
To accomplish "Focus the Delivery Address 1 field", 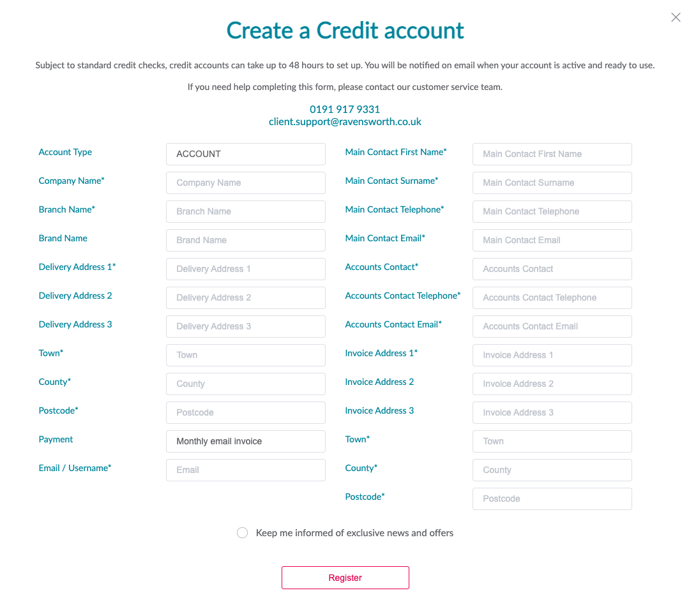I will click(x=245, y=269).
